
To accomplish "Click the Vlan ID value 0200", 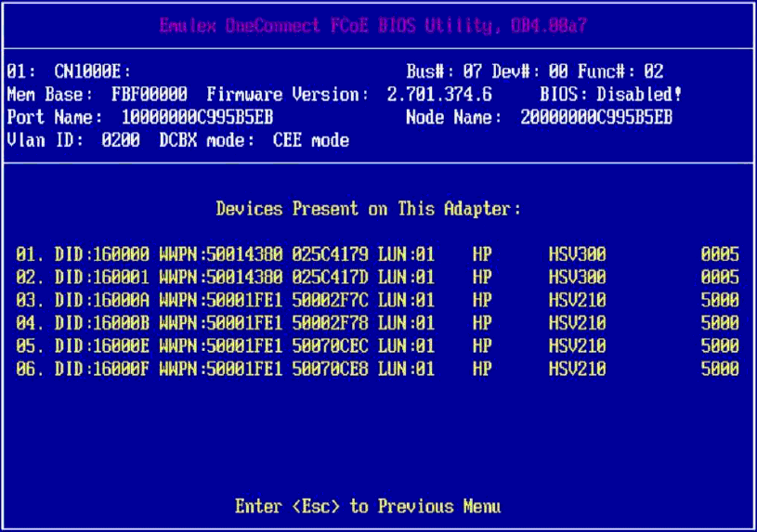I will pyautogui.click(x=121, y=140).
